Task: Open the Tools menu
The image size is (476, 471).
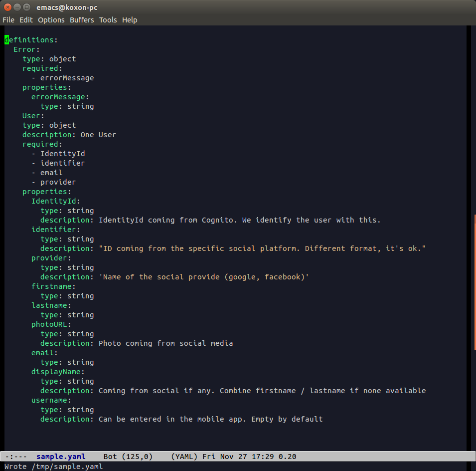Action: pos(108,20)
